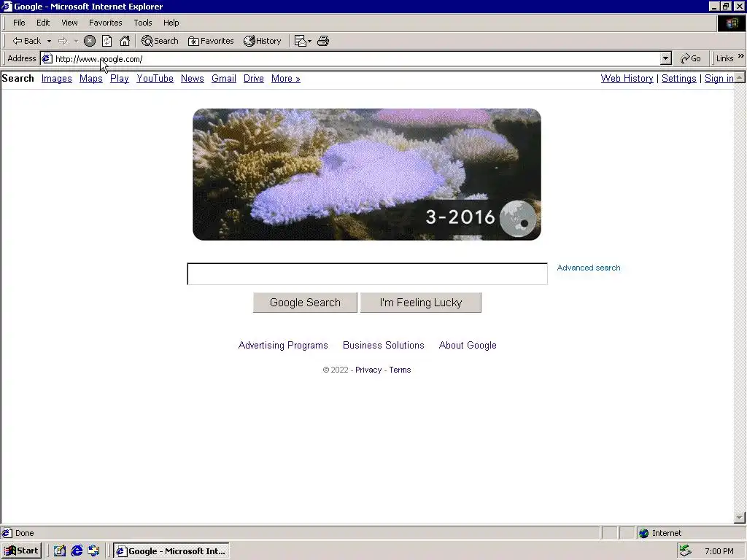Open the Tools menu
This screenshot has height=560, width=747.
click(x=142, y=23)
